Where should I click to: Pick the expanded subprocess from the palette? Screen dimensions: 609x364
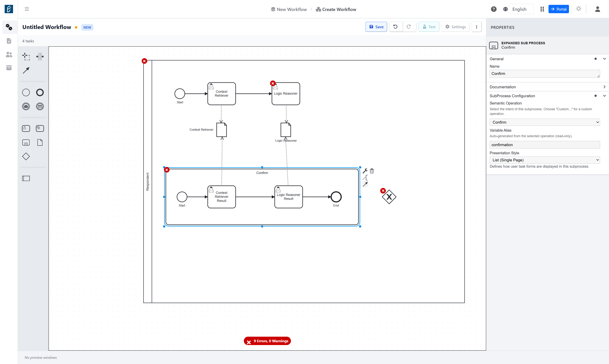26,143
